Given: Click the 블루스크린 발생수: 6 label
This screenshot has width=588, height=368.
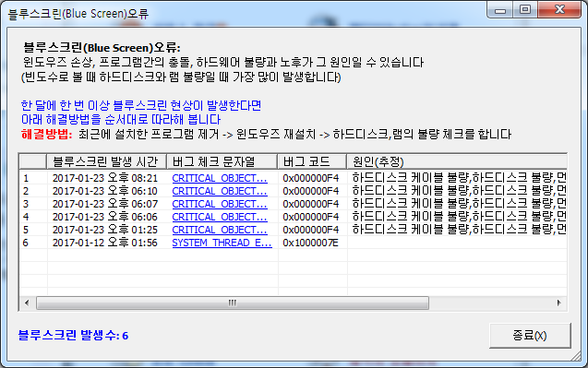Looking at the screenshot, I should point(74,335).
